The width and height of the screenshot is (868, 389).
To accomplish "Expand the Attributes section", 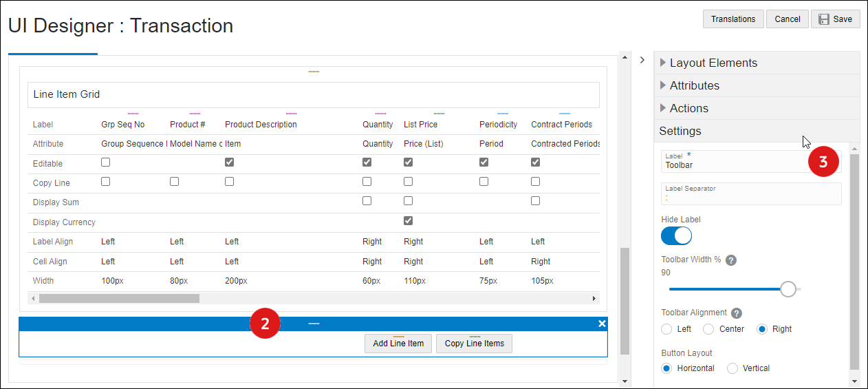I will [x=757, y=85].
